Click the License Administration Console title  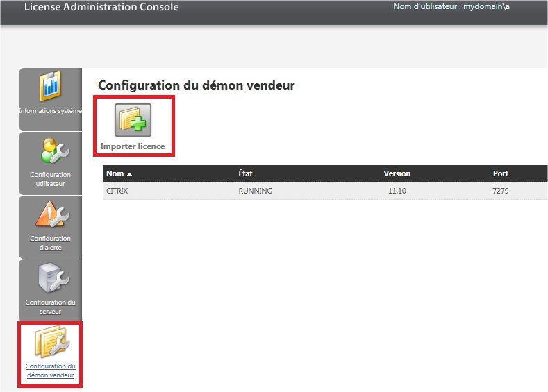tap(101, 8)
